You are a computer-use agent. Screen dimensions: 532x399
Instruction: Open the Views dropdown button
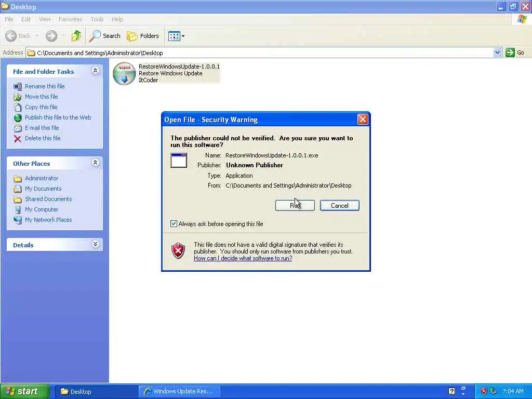pos(177,36)
